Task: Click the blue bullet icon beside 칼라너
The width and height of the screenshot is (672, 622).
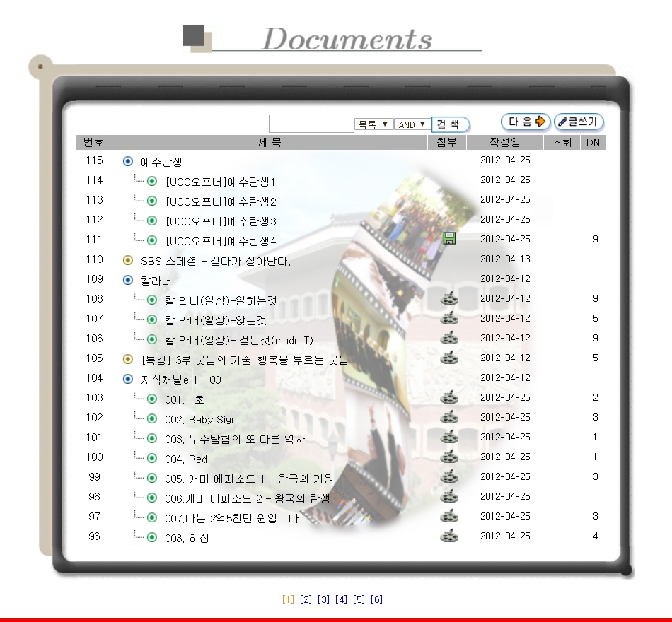Action: point(128,280)
